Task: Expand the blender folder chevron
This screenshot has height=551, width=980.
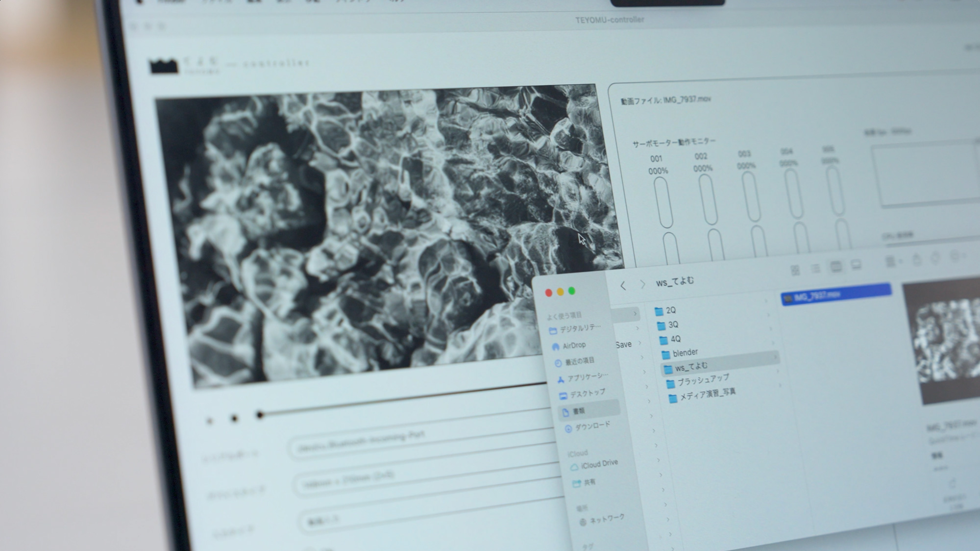Action: pos(773,343)
